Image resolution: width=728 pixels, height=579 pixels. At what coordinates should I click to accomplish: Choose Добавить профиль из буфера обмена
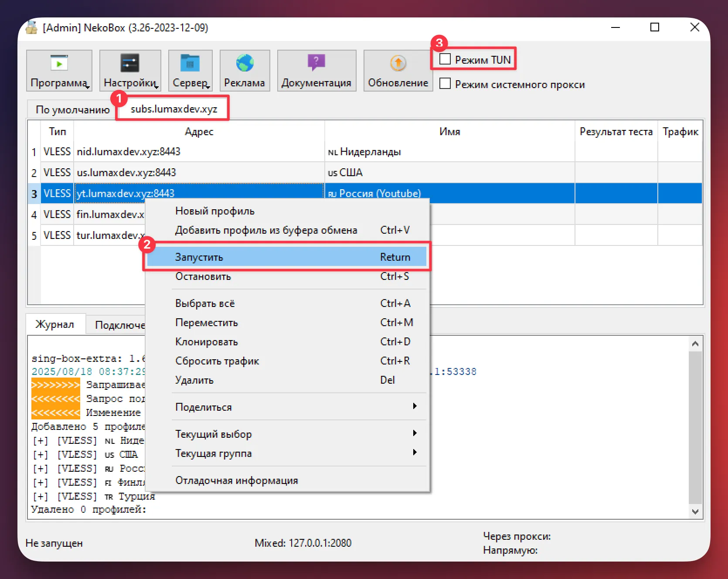(287, 230)
